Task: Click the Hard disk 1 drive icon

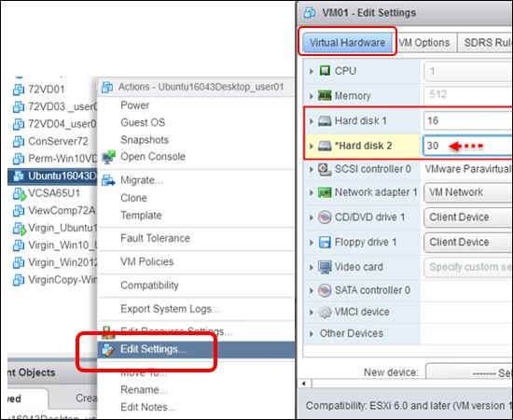Action: (325, 121)
